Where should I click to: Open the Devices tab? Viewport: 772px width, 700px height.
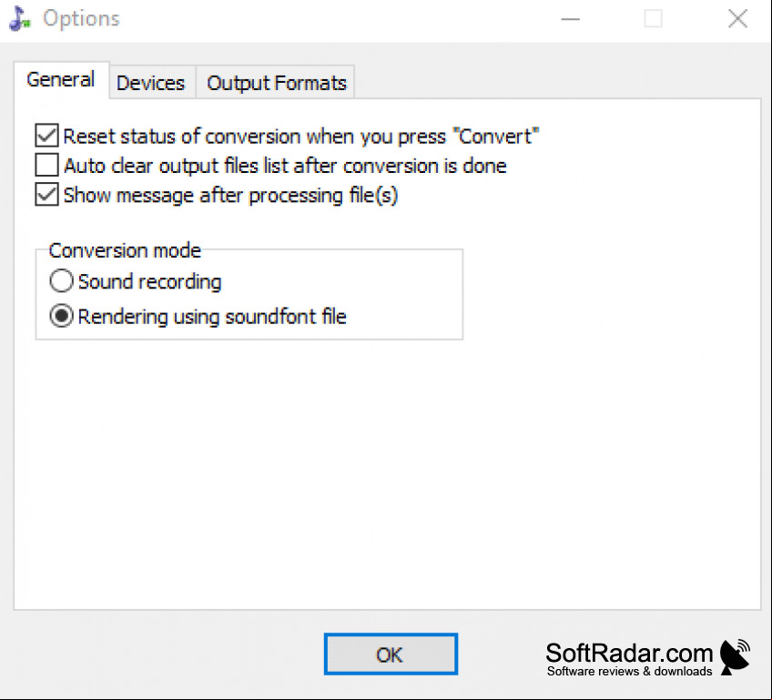152,83
